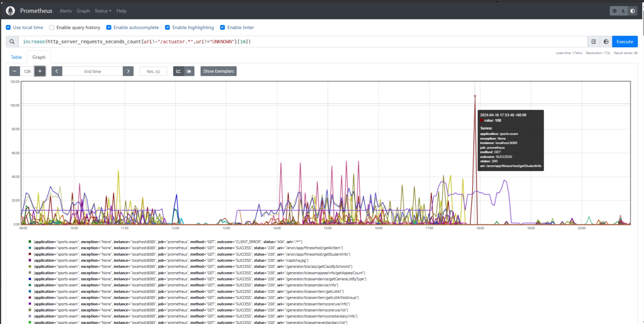Click the dark red swatch for getStudentInfo series
Image resolution: width=644 pixels, height=324 pixels.
30,254
